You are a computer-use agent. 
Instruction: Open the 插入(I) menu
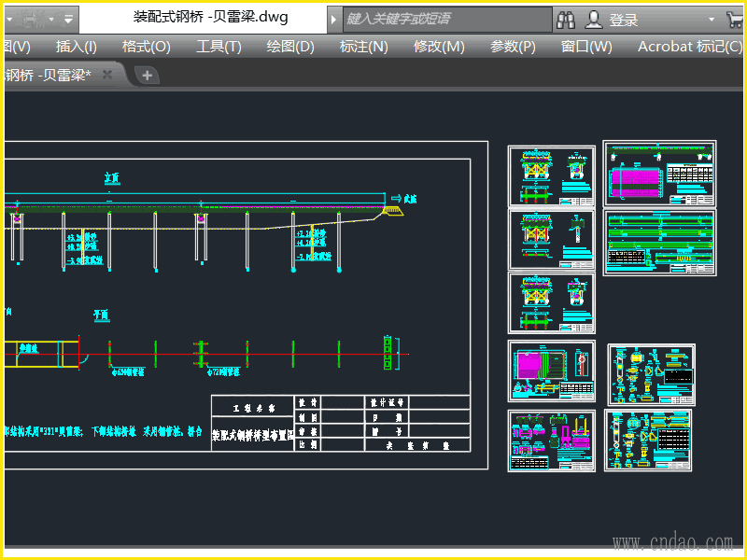tap(77, 47)
